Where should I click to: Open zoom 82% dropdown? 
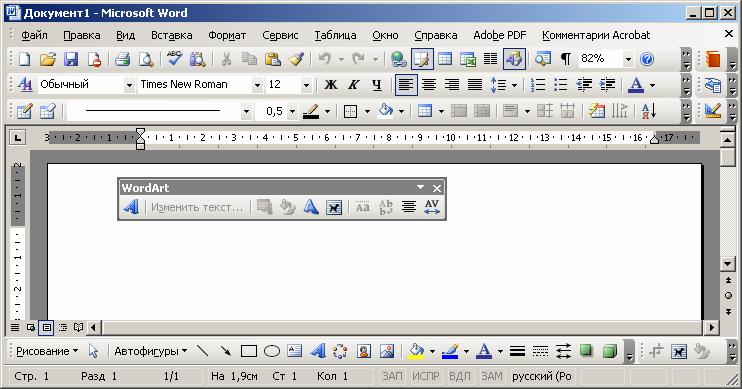pos(628,59)
